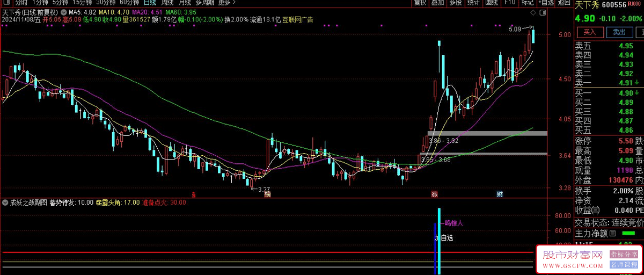Select the 60分钟 period
Viewport: 644px width, 275px height.
point(129,3)
